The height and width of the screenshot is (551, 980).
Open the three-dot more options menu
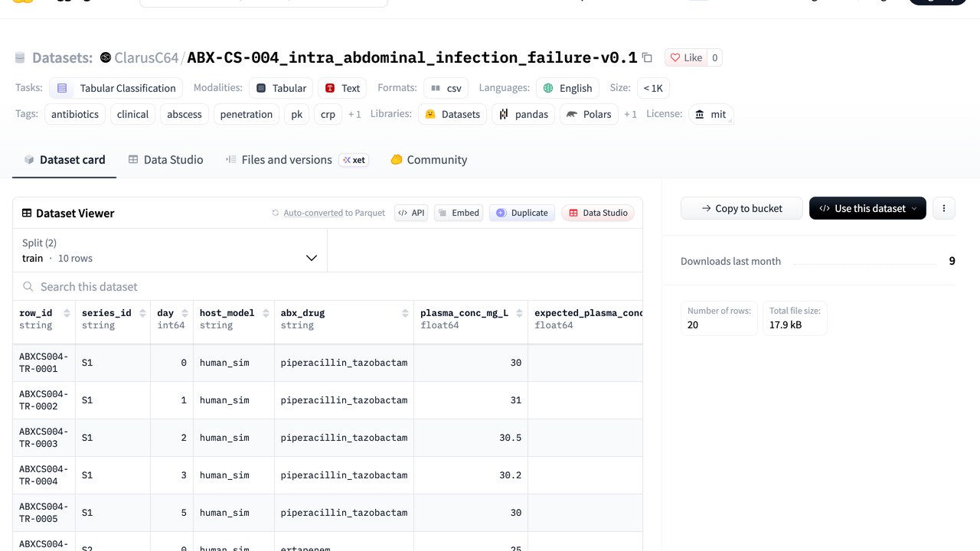pyautogui.click(x=944, y=208)
